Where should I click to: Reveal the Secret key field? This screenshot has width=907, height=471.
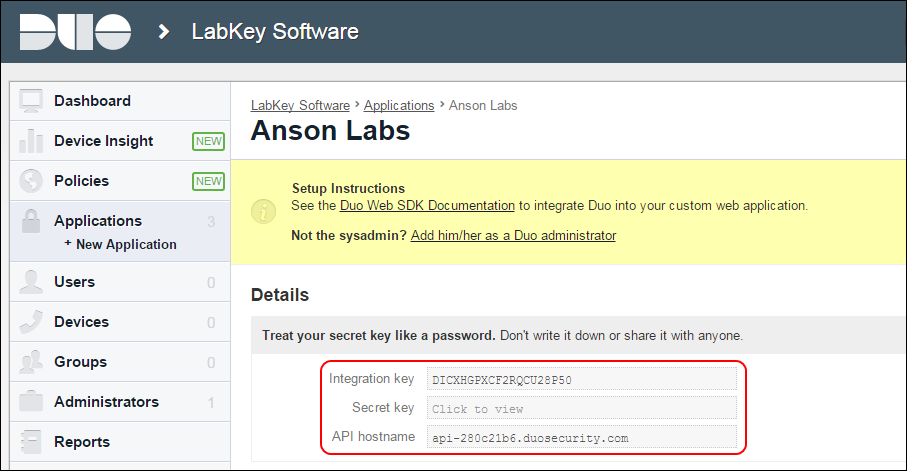[x=581, y=409]
